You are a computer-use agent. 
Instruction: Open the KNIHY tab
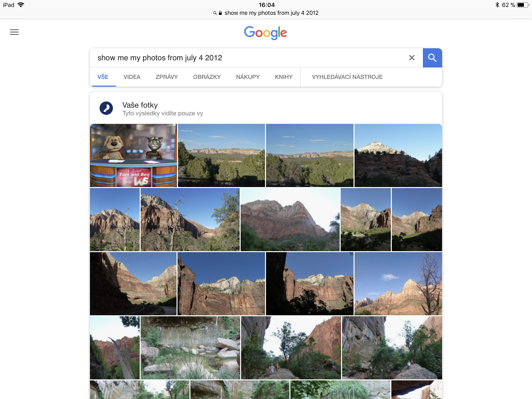(283, 77)
